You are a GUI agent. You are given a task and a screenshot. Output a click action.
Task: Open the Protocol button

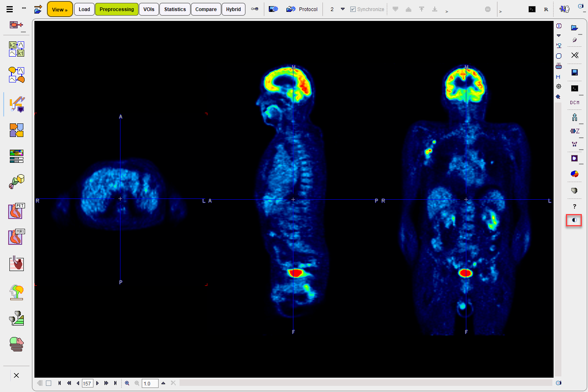(x=302, y=9)
